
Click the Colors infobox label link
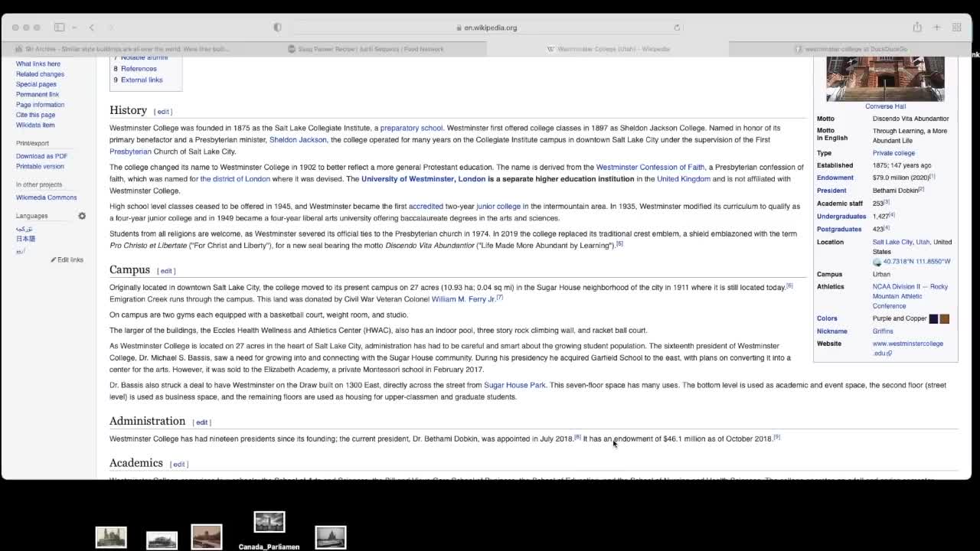827,318
